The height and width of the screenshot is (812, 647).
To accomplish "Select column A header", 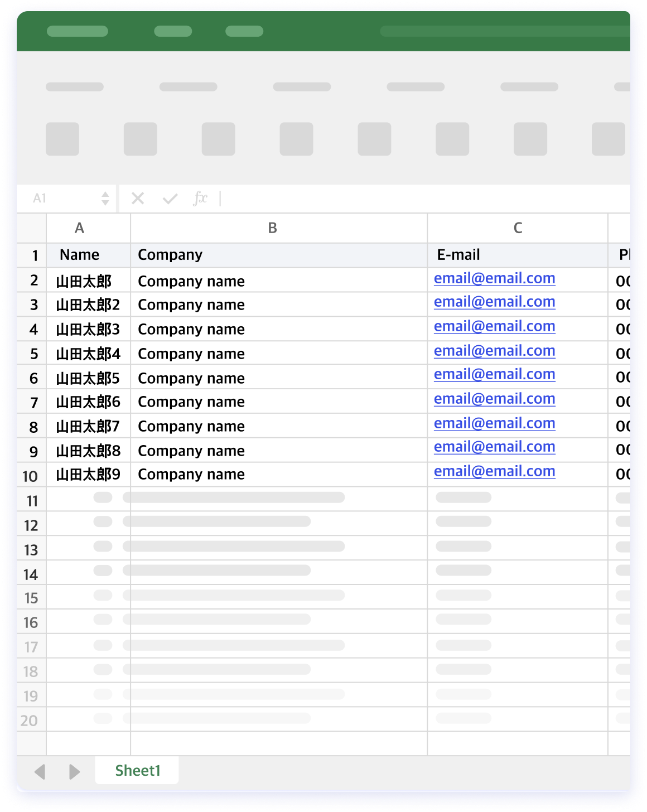I will point(80,228).
